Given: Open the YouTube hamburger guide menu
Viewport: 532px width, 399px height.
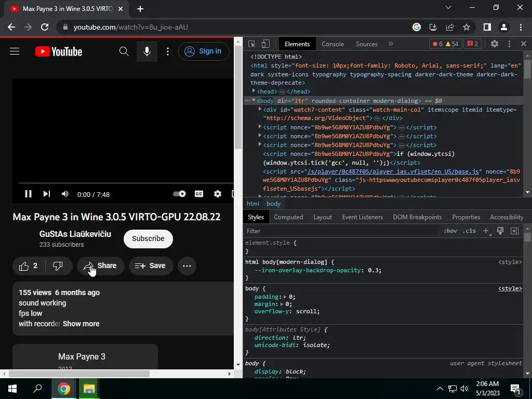Looking at the screenshot, I should tap(15, 51).
